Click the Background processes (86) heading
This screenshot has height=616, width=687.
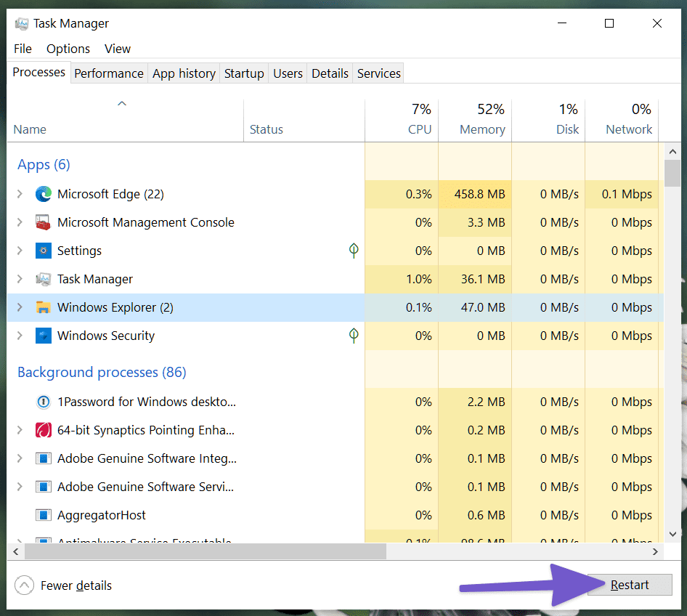102,373
